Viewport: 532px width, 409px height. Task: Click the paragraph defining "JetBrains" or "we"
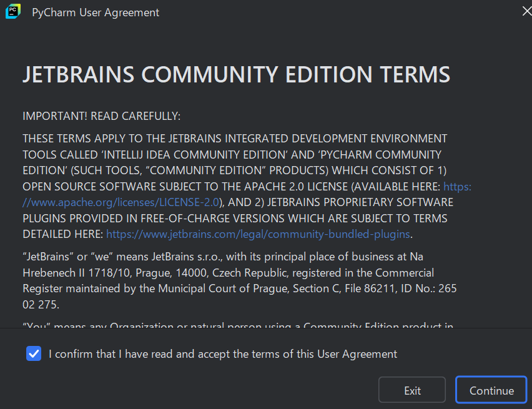coord(240,280)
